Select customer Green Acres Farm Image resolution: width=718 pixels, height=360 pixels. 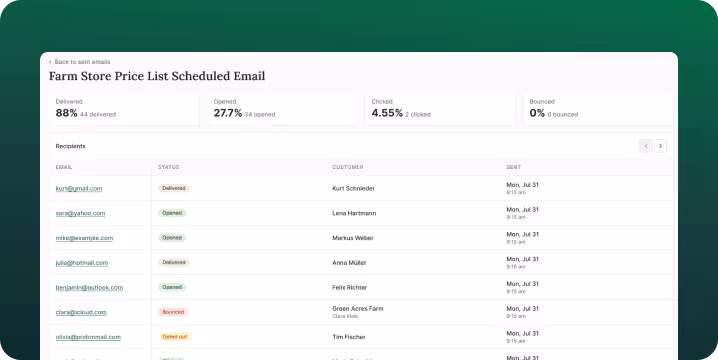click(358, 309)
